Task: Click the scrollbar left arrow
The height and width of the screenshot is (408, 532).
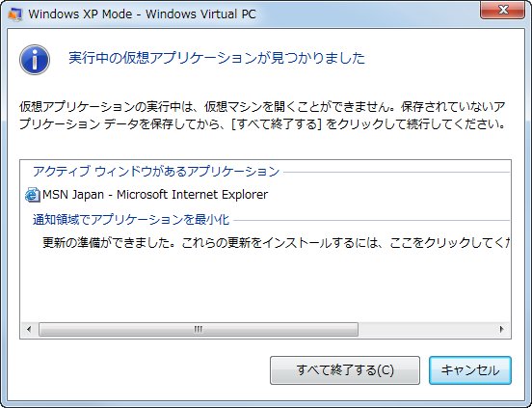Action: pos(29,329)
